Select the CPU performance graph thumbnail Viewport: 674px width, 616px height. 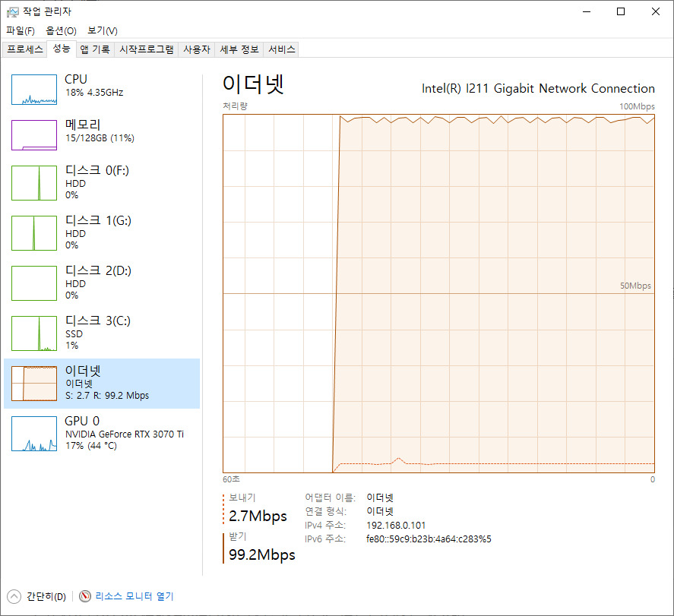click(x=34, y=90)
